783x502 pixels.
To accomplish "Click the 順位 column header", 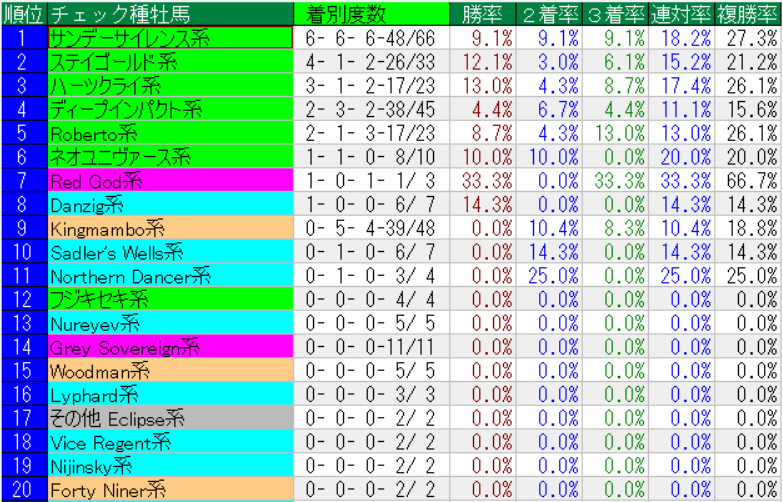I will [x=22, y=14].
